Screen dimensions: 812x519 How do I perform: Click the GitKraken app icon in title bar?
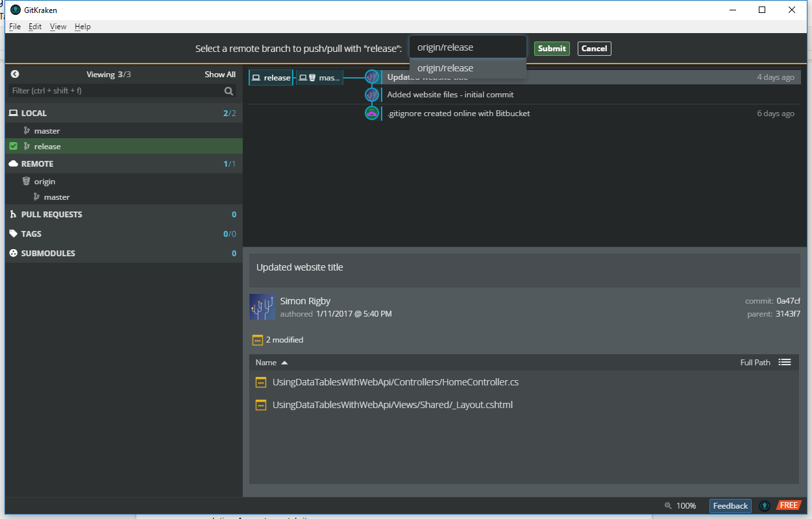(x=16, y=10)
